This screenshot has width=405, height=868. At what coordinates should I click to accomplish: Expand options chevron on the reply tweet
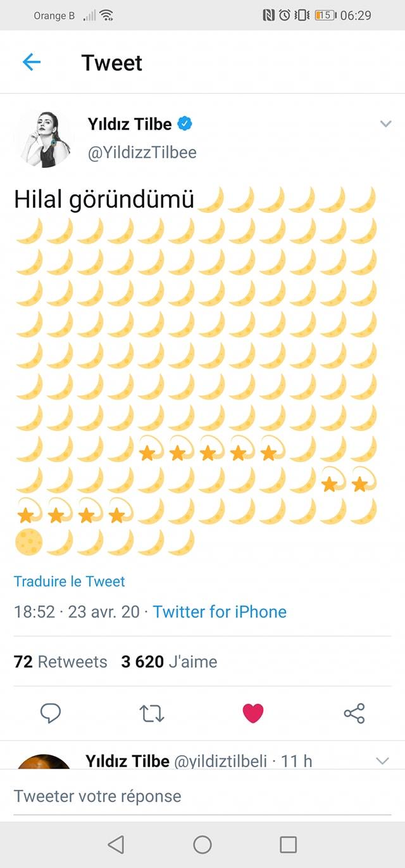382,761
